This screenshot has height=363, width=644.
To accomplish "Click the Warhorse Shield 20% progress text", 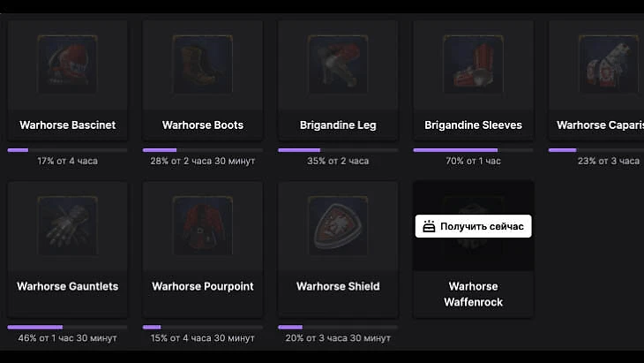I will tap(338, 338).
